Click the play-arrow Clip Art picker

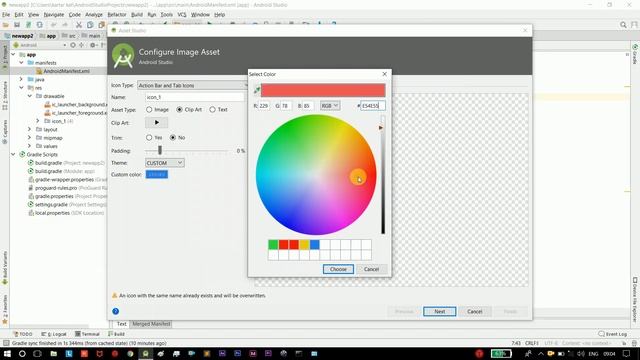pyautogui.click(x=156, y=122)
